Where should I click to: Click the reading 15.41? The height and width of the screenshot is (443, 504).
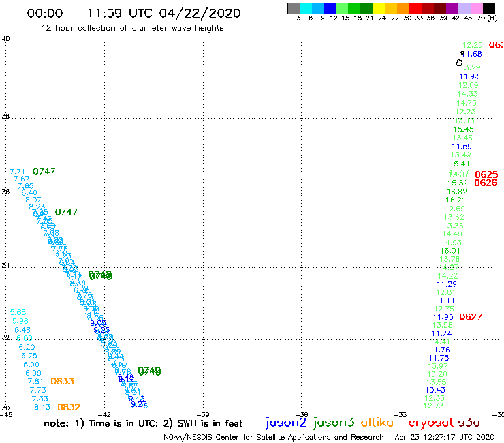click(460, 164)
